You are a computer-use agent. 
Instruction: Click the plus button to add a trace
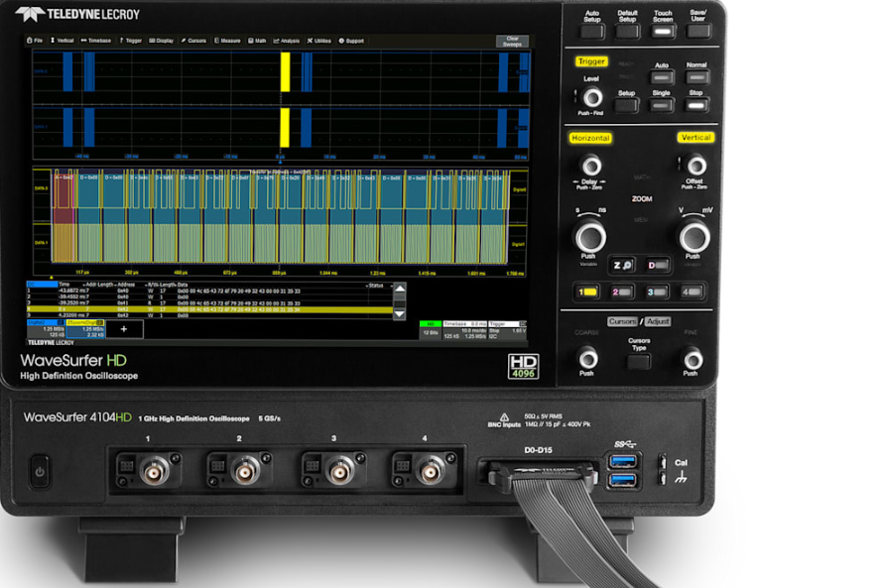[124, 327]
